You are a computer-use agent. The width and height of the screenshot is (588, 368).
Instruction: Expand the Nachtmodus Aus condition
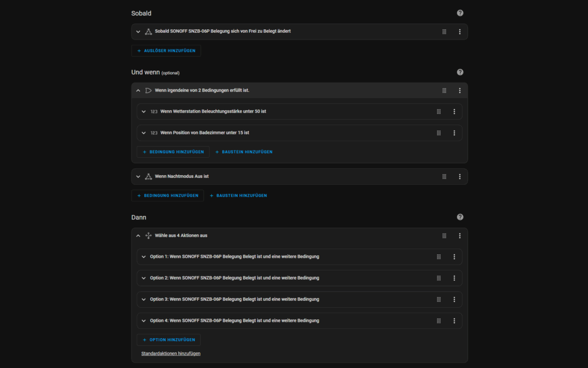pos(138,176)
